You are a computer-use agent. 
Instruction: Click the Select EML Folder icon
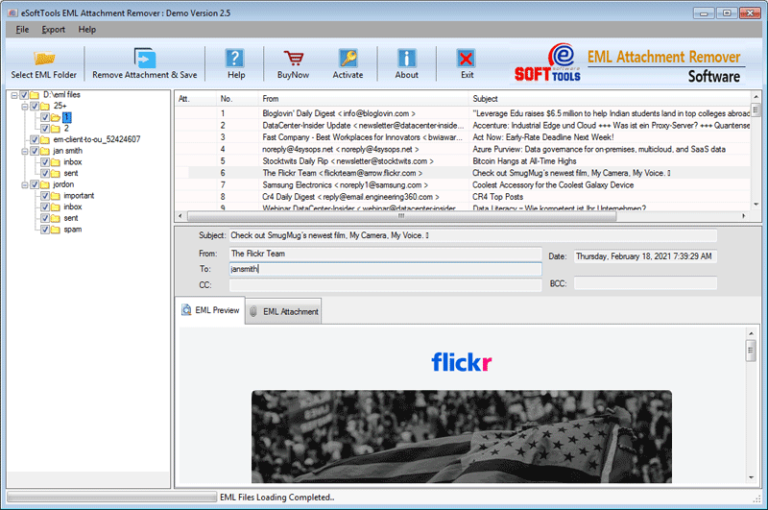(44, 58)
